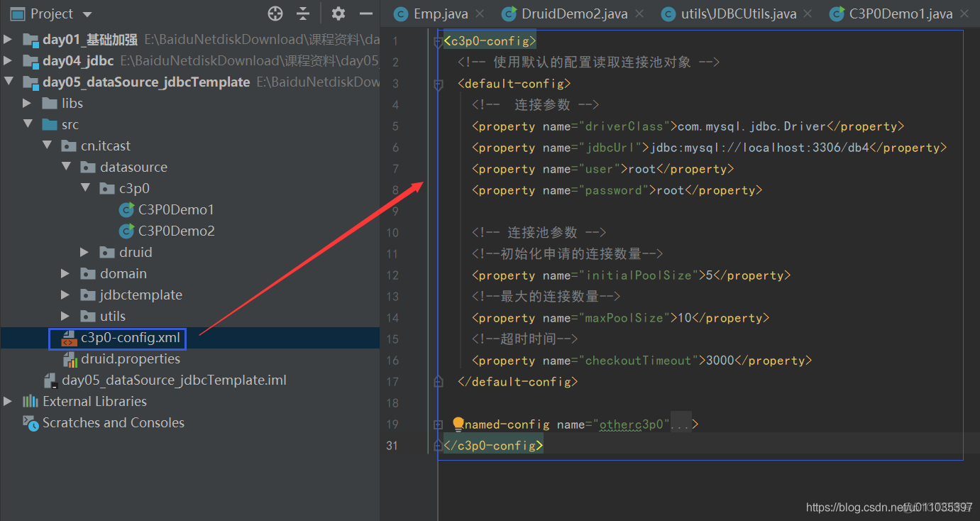The width and height of the screenshot is (980, 521).
Task: Click line number 12 in gutter
Action: (x=392, y=275)
